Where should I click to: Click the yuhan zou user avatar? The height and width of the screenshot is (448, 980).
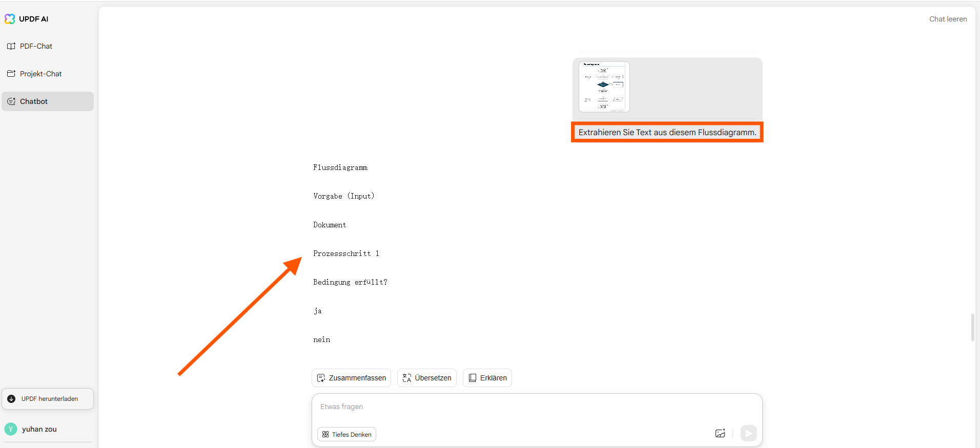pos(11,429)
